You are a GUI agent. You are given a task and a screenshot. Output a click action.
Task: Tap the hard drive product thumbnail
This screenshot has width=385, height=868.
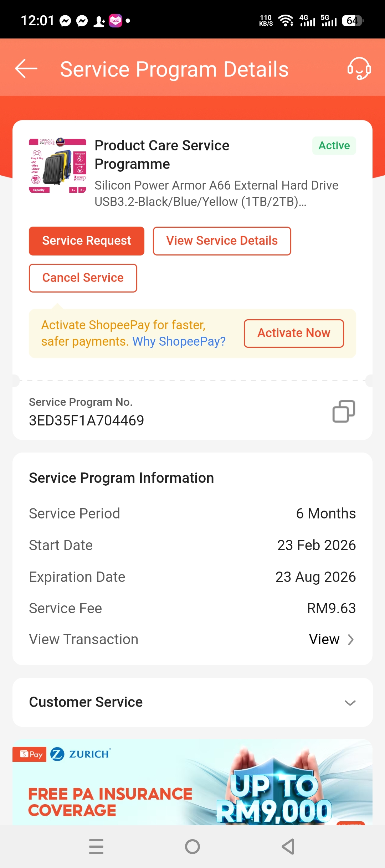pyautogui.click(x=58, y=166)
